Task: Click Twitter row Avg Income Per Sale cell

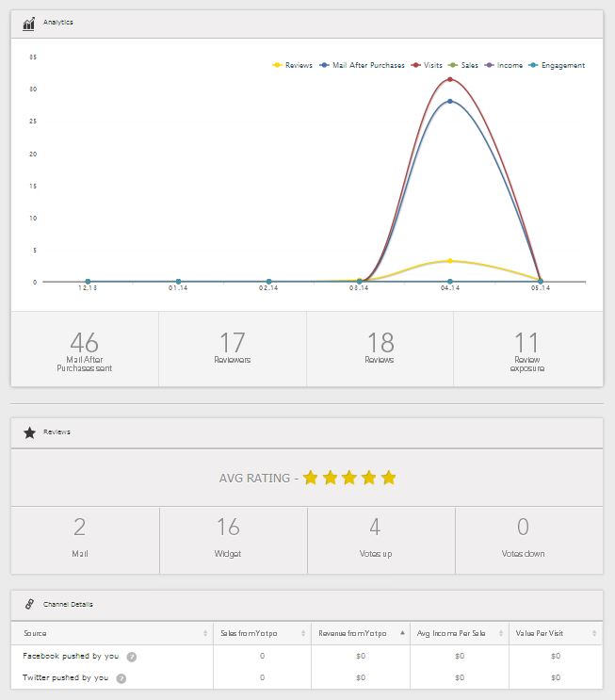Action: click(460, 677)
